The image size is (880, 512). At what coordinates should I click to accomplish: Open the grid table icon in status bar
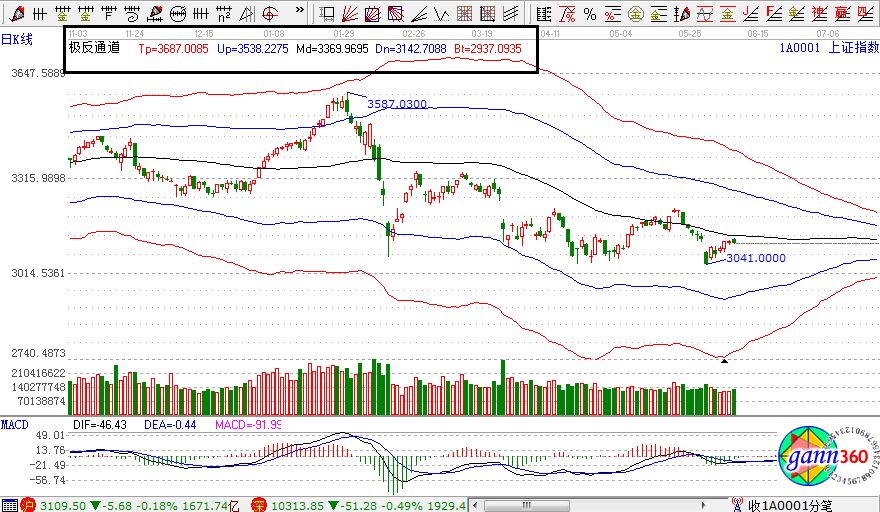[9, 504]
